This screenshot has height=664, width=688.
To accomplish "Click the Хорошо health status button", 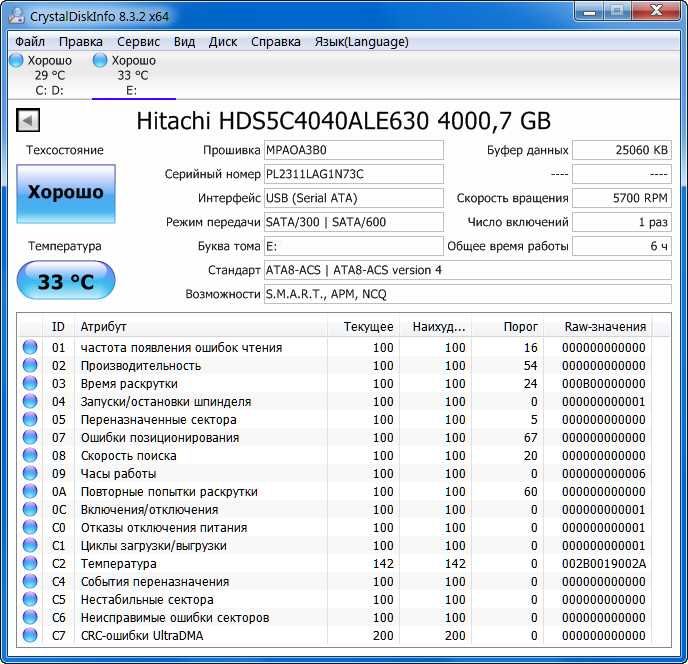I will [66, 194].
